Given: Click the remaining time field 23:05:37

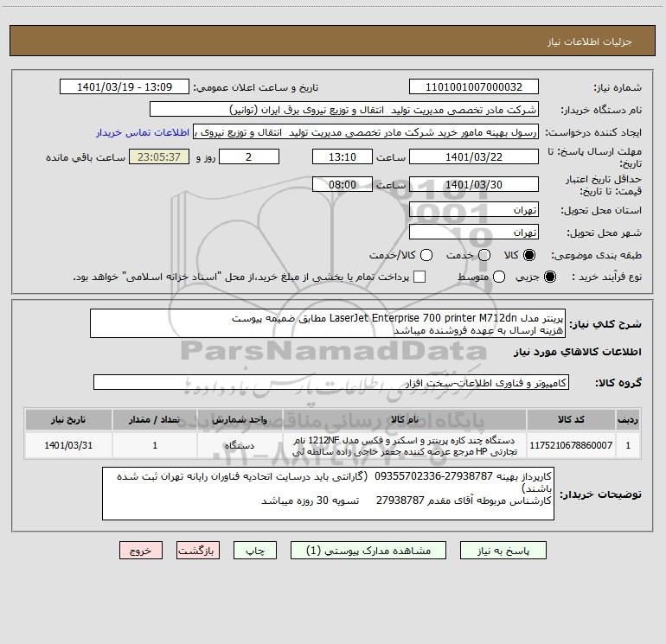Looking at the screenshot, I should [159, 156].
